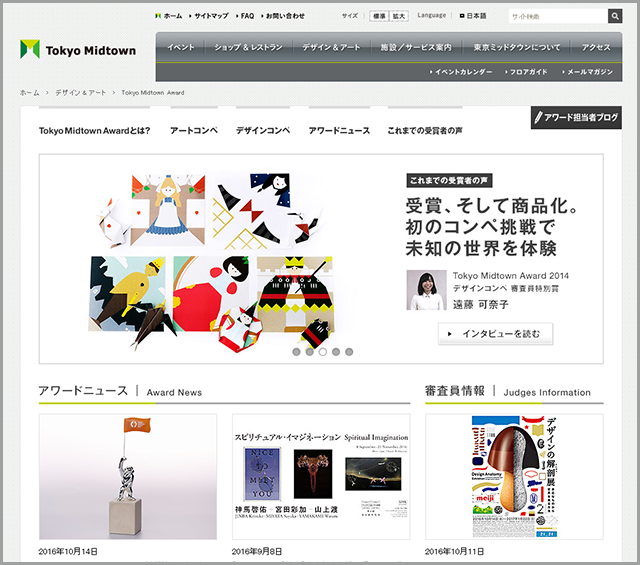
Task: Open the デザインの解剖展 poster thumbnail
Action: pyautogui.click(x=514, y=476)
